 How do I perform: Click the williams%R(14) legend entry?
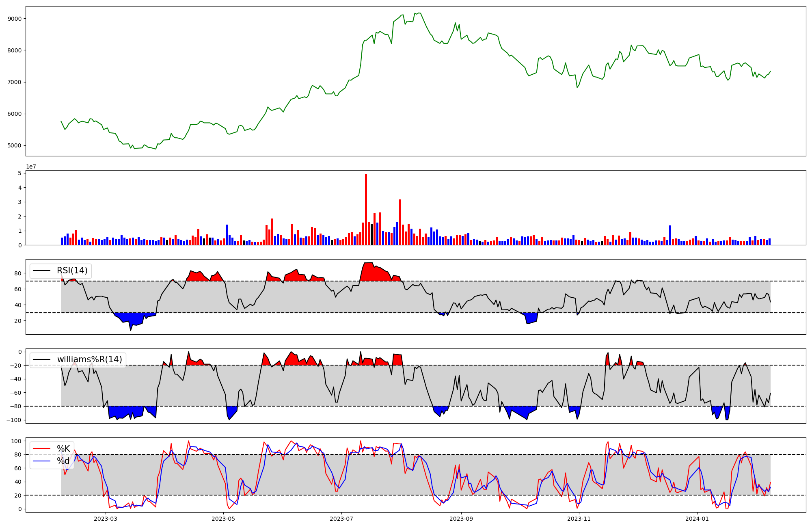(x=89, y=359)
